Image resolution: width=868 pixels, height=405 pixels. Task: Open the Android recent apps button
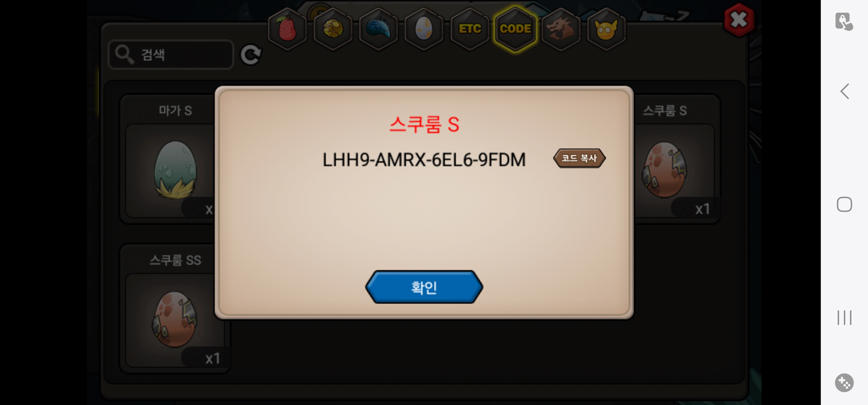pyautogui.click(x=844, y=318)
